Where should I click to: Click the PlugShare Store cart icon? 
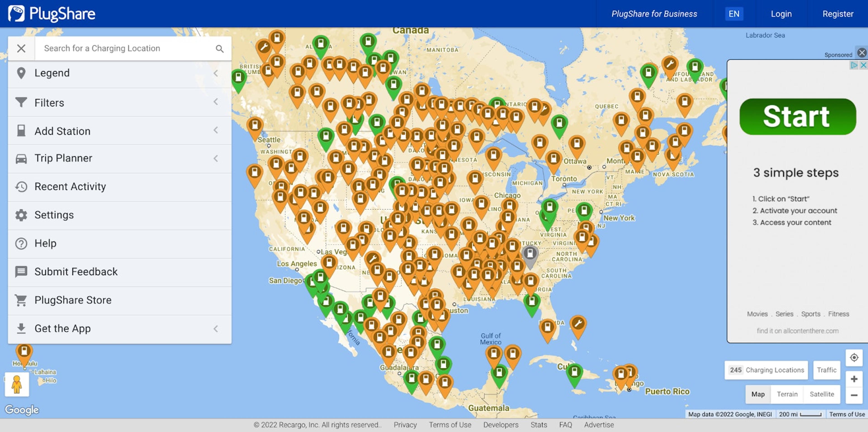click(x=21, y=300)
